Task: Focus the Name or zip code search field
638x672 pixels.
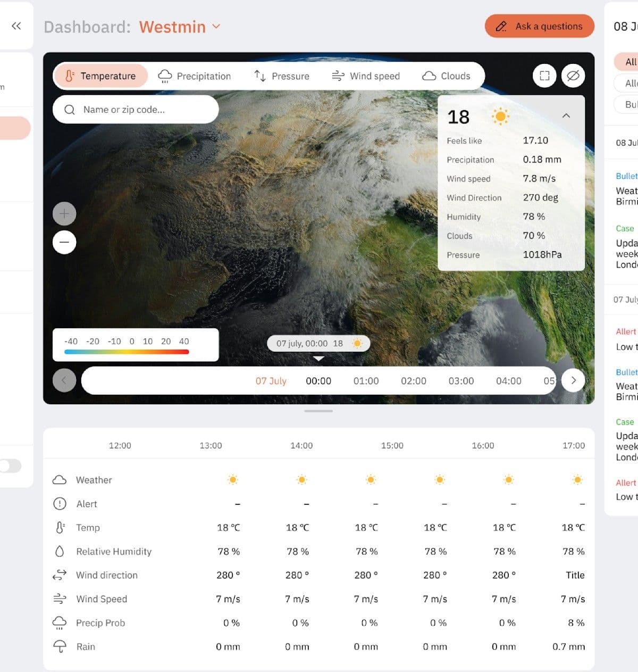Action: click(x=136, y=110)
